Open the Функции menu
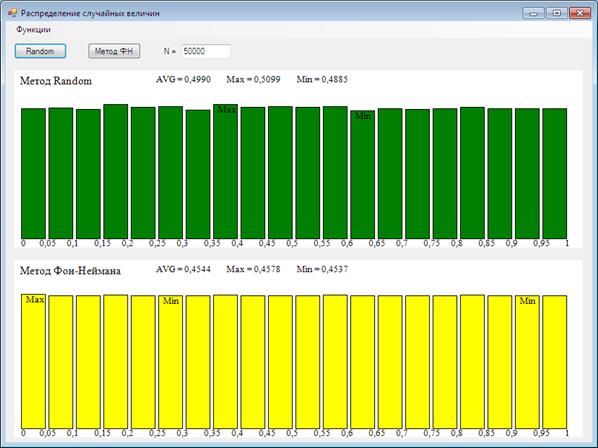Image resolution: width=598 pixels, height=448 pixels. 33,29
